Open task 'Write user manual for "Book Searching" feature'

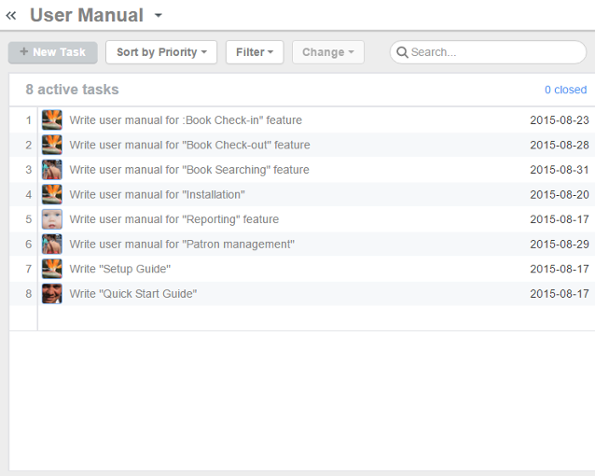tap(189, 170)
